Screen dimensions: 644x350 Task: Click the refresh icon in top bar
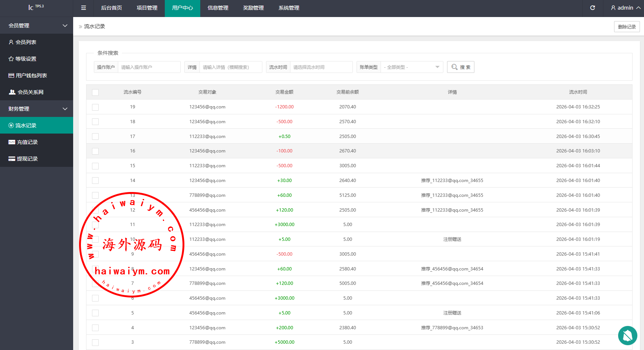(593, 8)
